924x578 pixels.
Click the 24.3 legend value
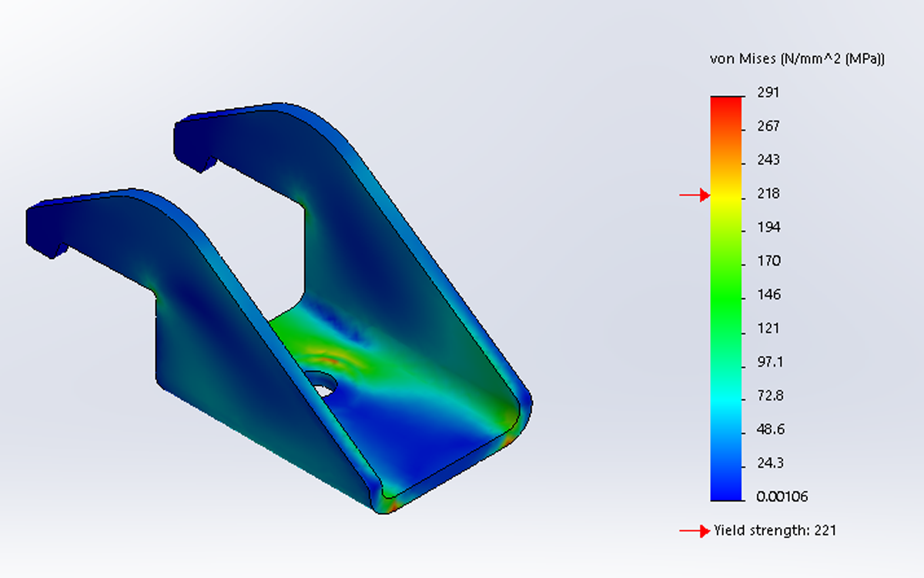[770, 462]
